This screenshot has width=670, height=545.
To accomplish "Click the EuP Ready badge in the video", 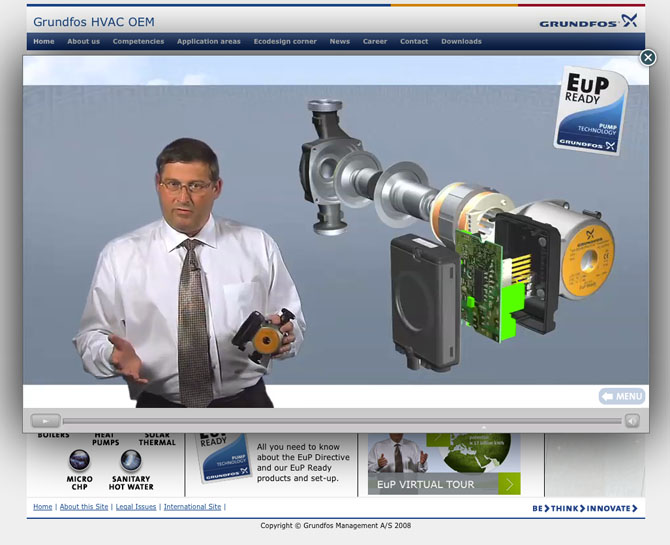I will [591, 111].
